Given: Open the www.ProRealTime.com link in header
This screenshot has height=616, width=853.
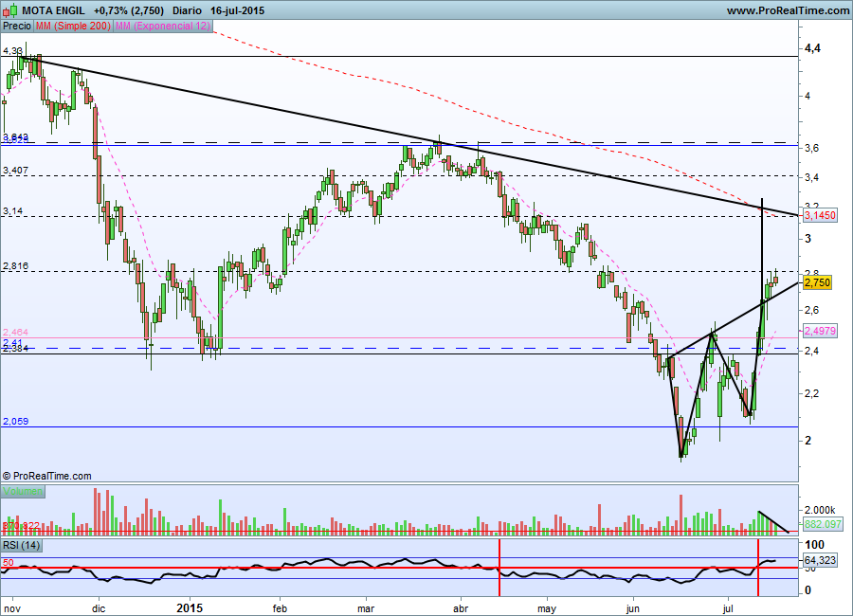Looking at the screenshot, I should tap(788, 10).
